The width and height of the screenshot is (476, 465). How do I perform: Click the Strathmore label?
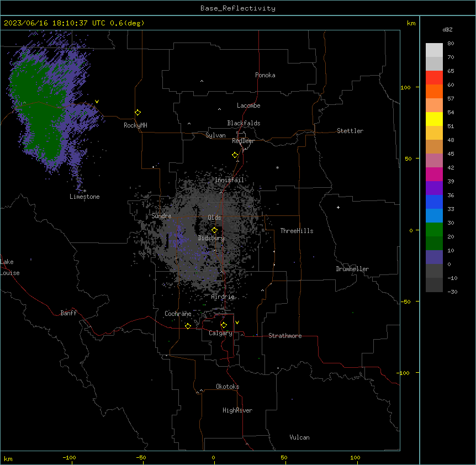pyautogui.click(x=285, y=336)
